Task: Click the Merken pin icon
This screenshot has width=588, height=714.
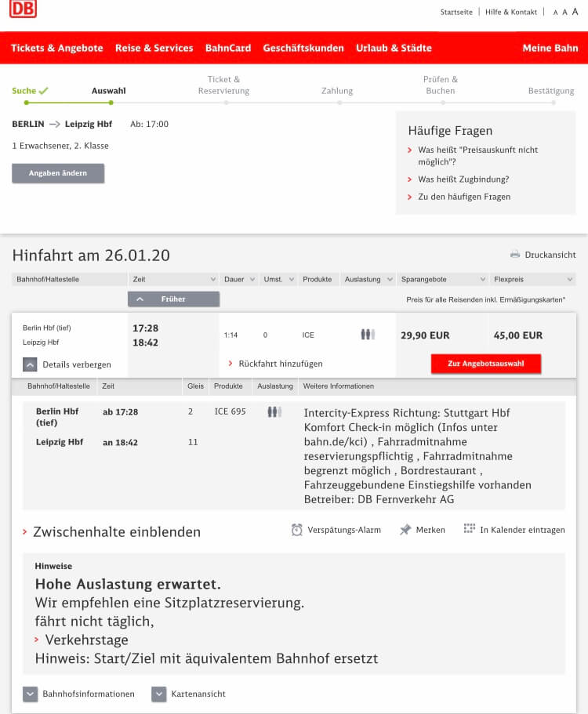Action: [x=405, y=530]
